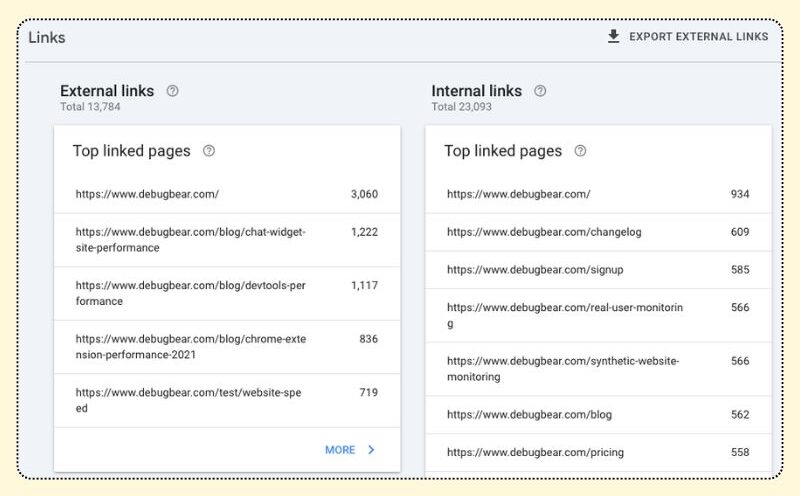This screenshot has width=800, height=496.
Task: Open the internal /pricing row
Action: [x=598, y=453]
